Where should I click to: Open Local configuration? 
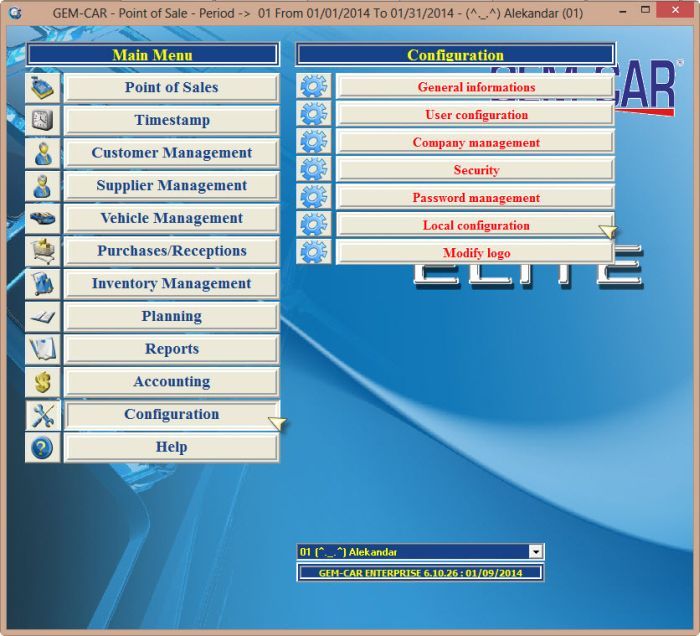coord(475,225)
